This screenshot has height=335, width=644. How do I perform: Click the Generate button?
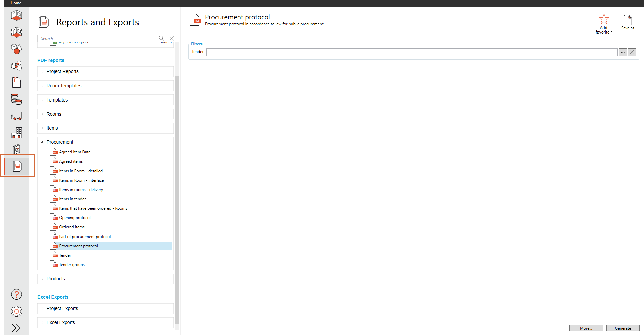click(623, 328)
